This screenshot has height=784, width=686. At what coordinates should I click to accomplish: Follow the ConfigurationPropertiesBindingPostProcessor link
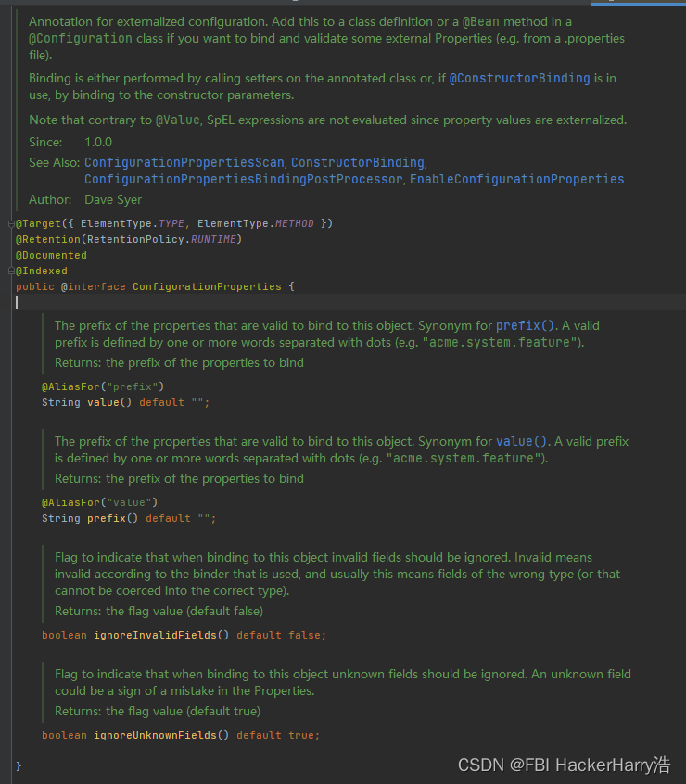243,179
